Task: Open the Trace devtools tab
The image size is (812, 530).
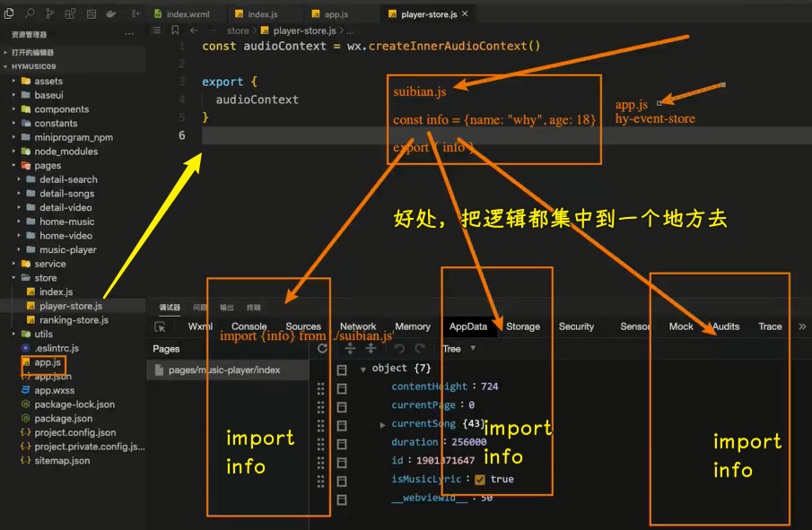Action: point(770,326)
